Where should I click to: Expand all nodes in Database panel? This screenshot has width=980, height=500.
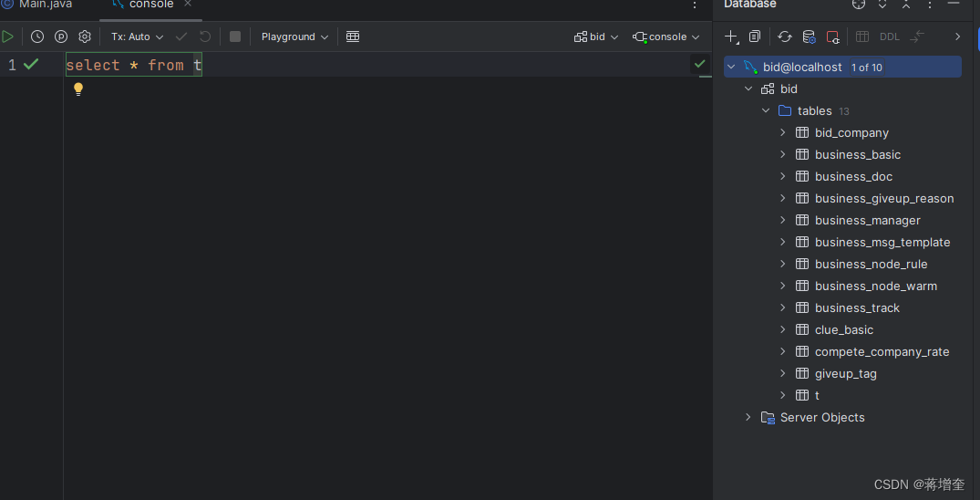(882, 4)
